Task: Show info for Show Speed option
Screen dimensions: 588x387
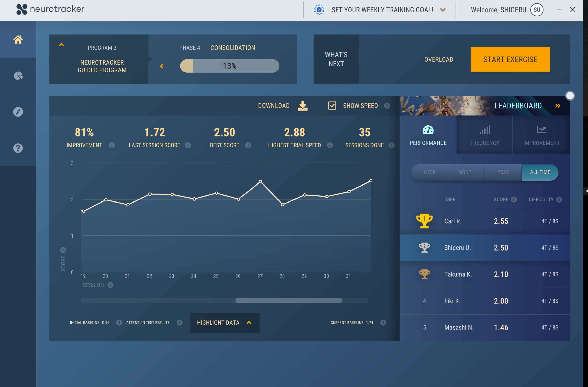Action: coord(387,106)
